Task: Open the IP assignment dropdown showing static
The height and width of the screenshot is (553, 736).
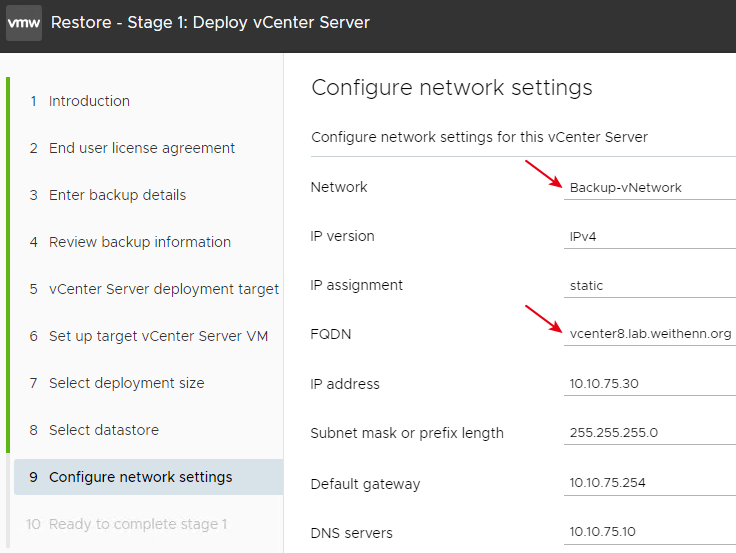Action: pos(650,285)
